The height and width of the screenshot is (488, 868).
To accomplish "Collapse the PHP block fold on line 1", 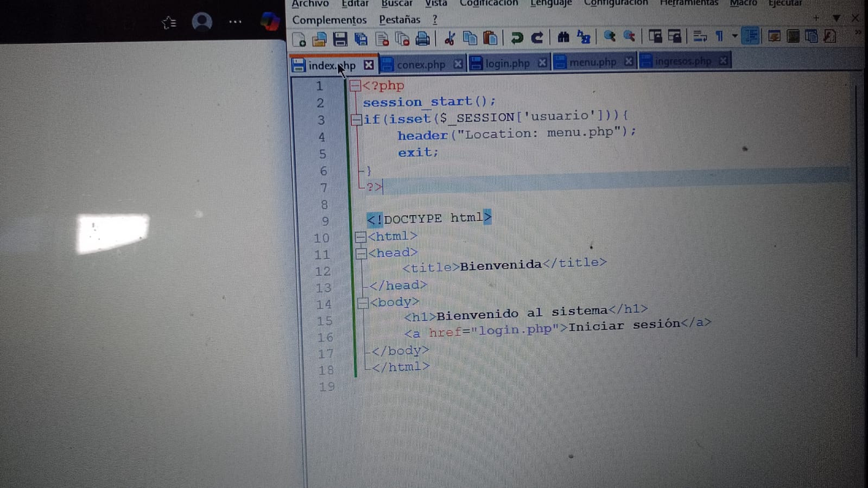I will click(x=355, y=86).
